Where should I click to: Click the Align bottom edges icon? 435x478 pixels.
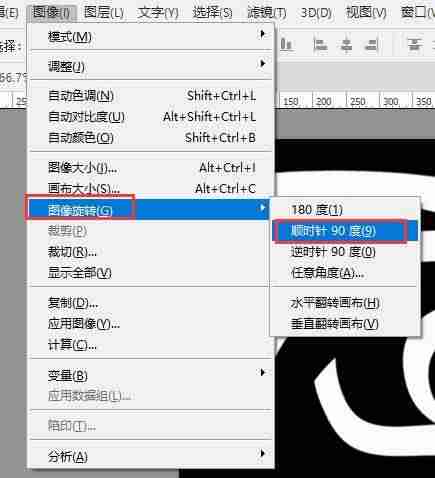tap(286, 44)
